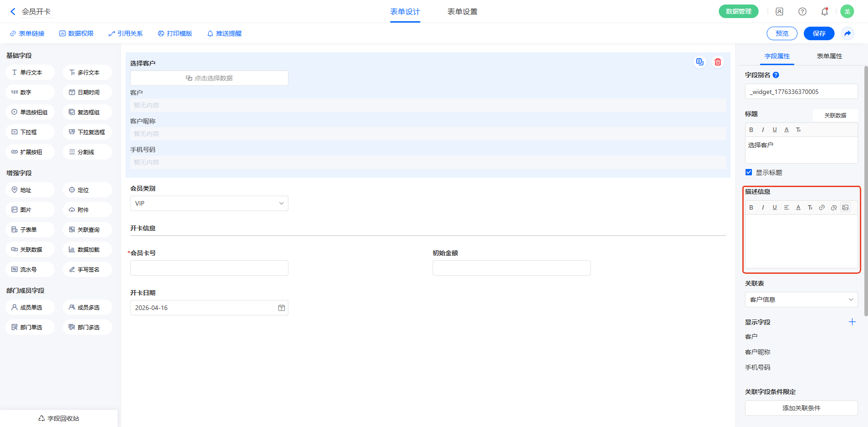Toggle bold in the 标题 editor toolbar
Viewport: 868px width, 427px height.
pos(751,130)
